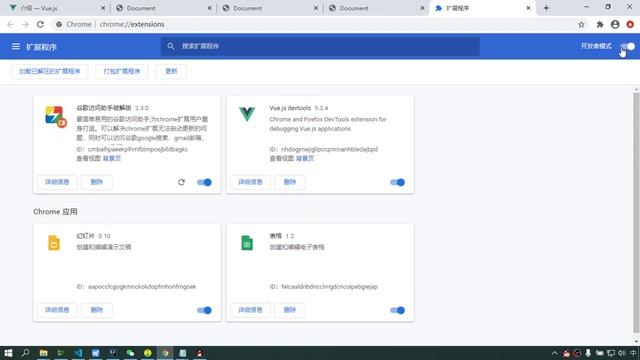Open the Chrome profile avatar menu
The width and height of the screenshot is (640, 360).
(615, 24)
